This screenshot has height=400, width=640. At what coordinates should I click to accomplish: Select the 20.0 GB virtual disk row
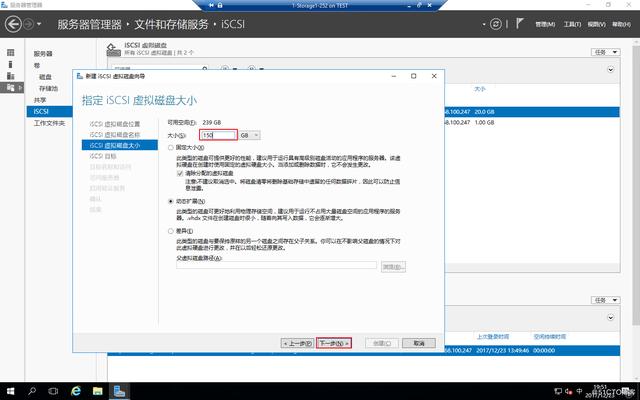[532, 111]
